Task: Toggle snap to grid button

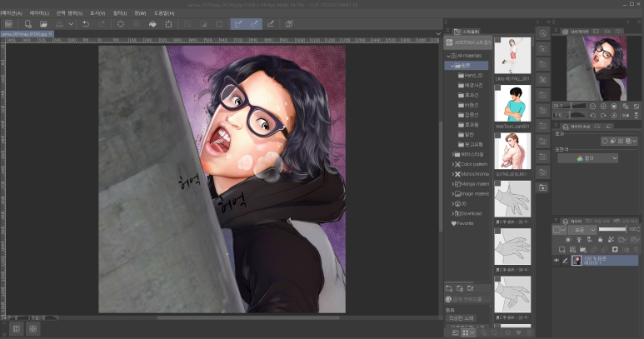Action: click(270, 24)
